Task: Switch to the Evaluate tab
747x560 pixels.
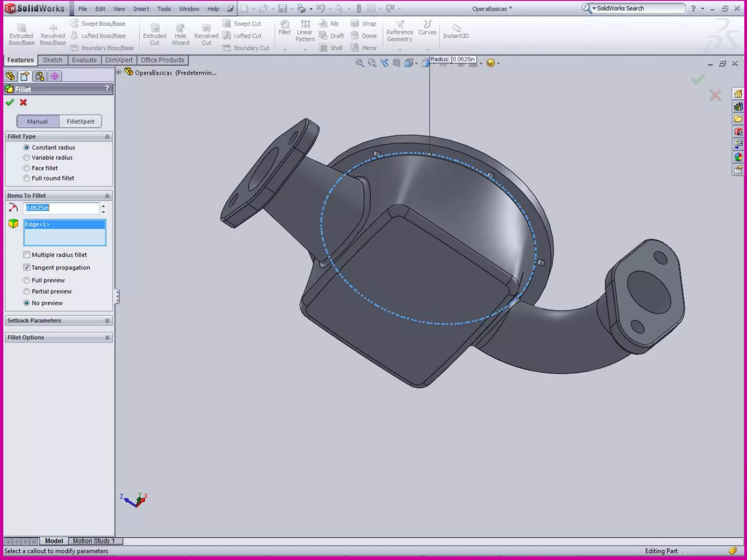Action: click(x=84, y=60)
